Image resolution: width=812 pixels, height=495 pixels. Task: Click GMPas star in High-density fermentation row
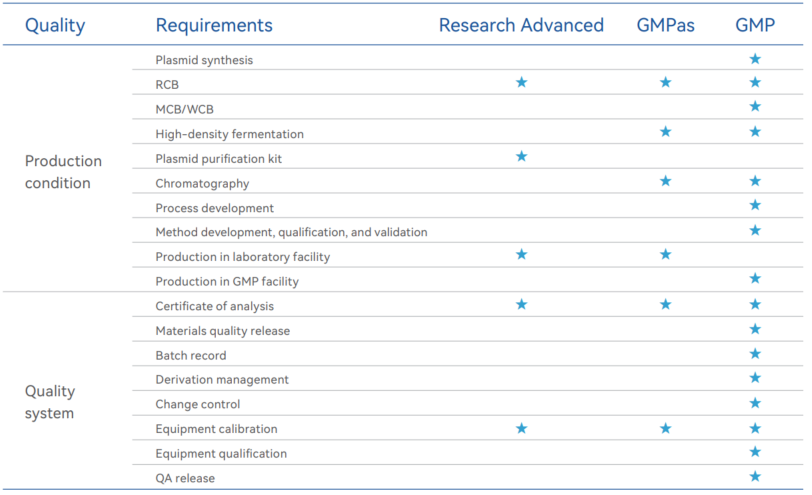point(665,132)
